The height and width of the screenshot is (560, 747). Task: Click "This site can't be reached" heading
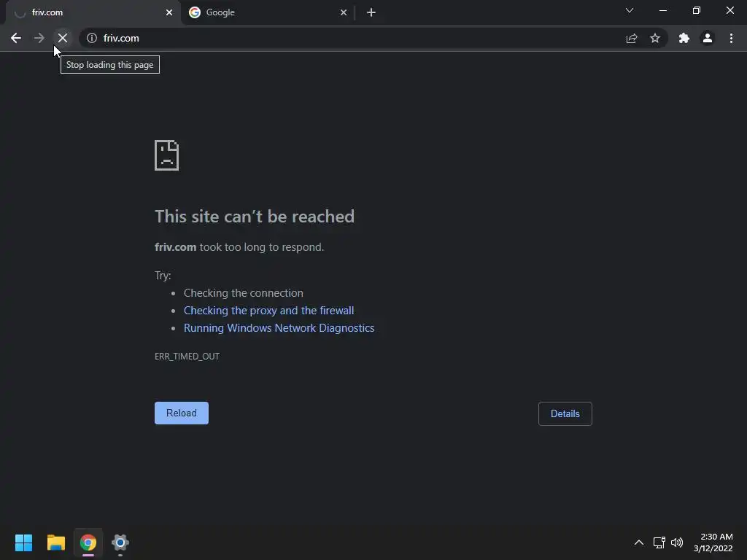click(255, 216)
